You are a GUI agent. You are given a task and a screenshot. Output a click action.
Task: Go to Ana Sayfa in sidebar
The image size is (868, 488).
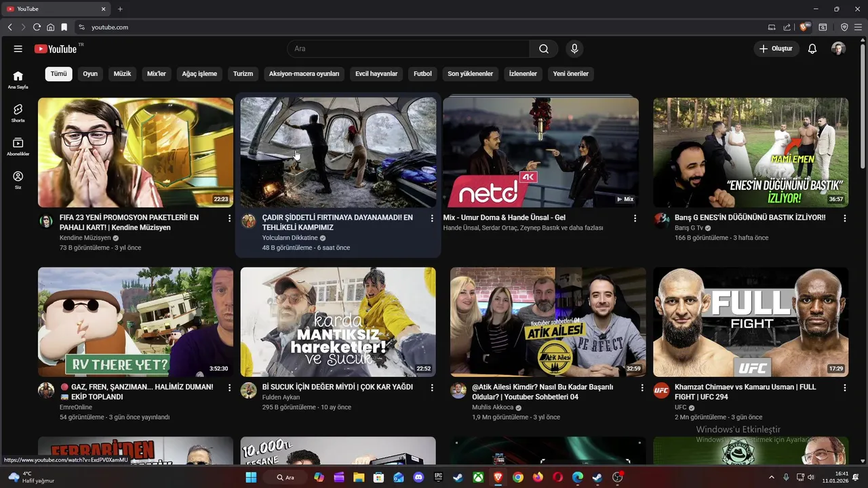[x=18, y=80]
